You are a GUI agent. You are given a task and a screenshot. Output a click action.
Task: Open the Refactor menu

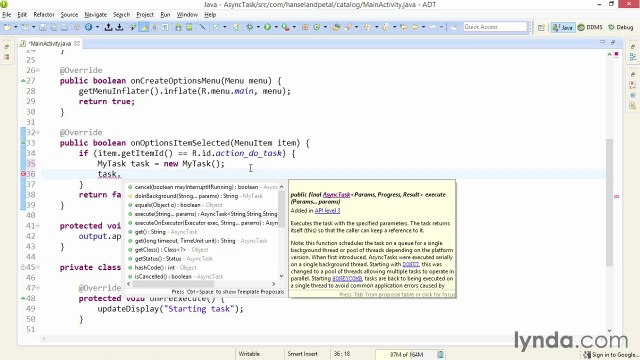[44, 15]
